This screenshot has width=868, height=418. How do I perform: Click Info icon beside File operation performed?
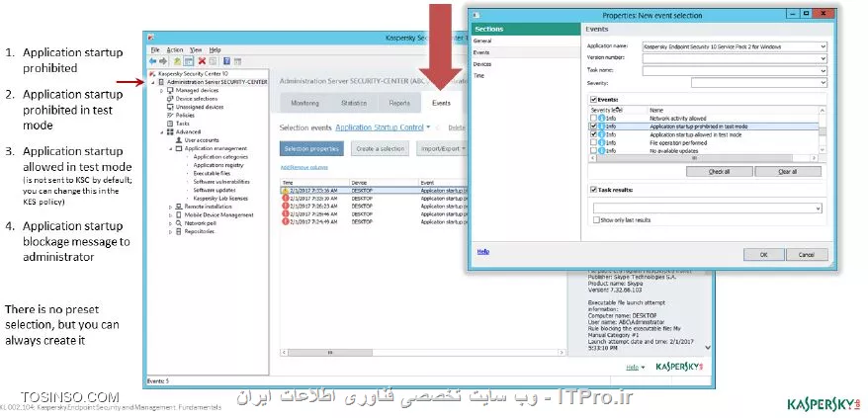(602, 143)
